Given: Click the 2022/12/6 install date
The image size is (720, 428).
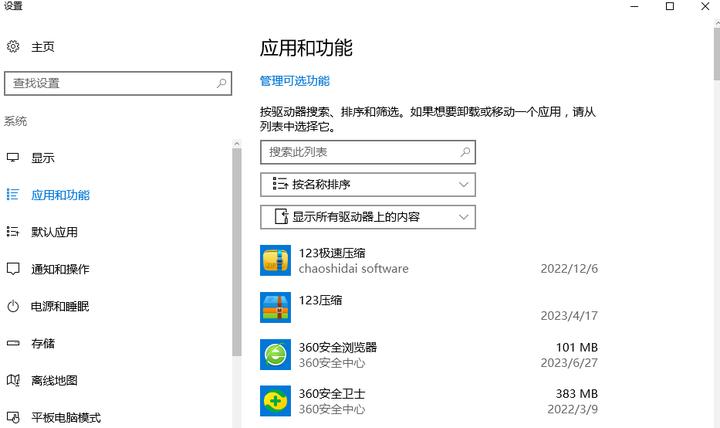Looking at the screenshot, I should [569, 269].
